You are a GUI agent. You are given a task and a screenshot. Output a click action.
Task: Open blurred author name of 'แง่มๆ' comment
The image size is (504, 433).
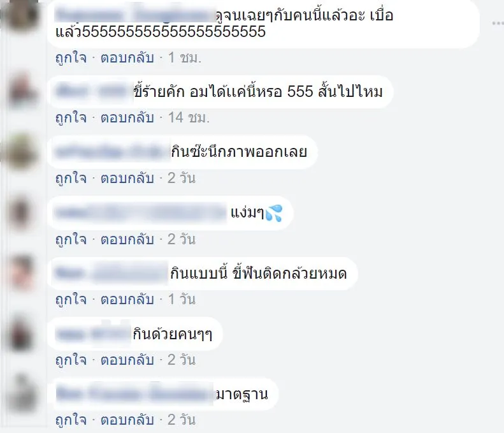(x=140, y=212)
